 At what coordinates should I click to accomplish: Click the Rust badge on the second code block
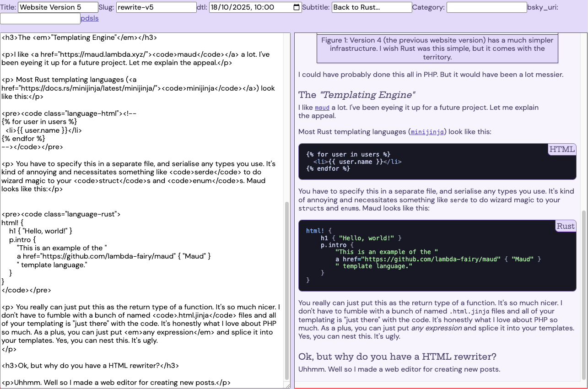click(x=565, y=226)
